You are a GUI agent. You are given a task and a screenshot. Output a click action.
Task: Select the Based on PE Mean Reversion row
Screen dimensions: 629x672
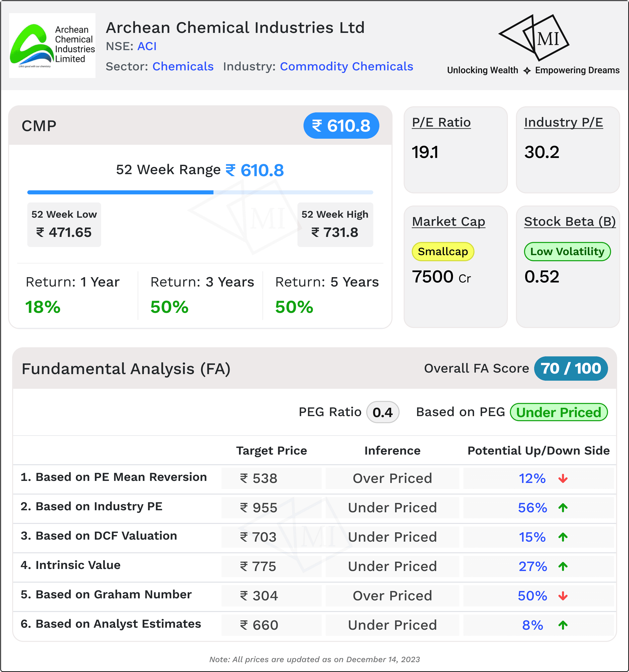click(x=315, y=479)
